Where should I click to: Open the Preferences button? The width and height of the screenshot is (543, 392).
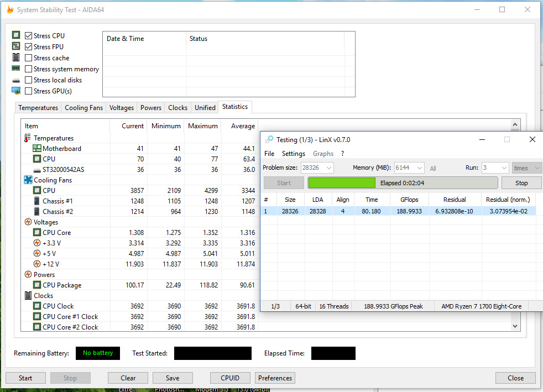coord(275,378)
